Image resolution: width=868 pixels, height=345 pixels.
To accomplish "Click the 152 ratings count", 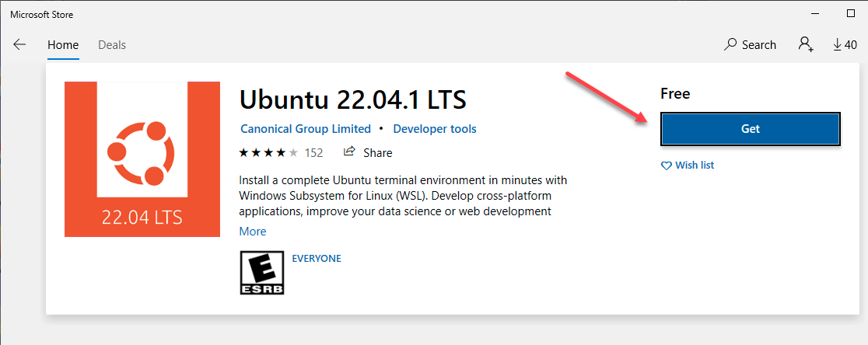I will [x=314, y=152].
